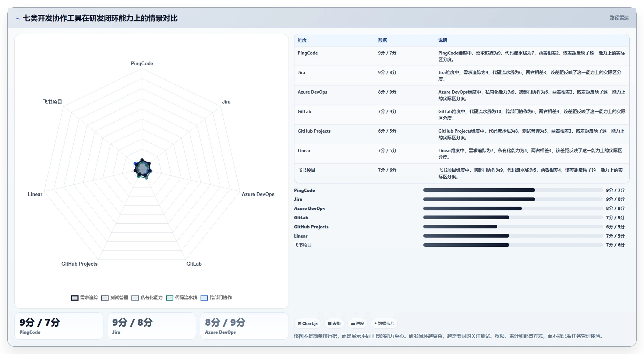Click the Linear radar axis label
Image resolution: width=644 pixels, height=354 pixels.
35,194
